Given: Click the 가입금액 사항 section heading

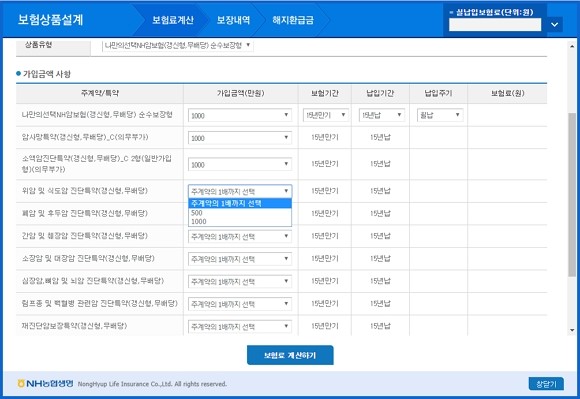Looking at the screenshot, I should tap(47, 74).
